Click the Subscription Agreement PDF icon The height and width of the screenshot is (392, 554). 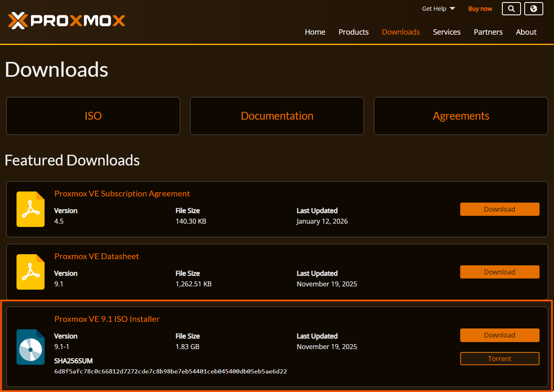point(31,209)
